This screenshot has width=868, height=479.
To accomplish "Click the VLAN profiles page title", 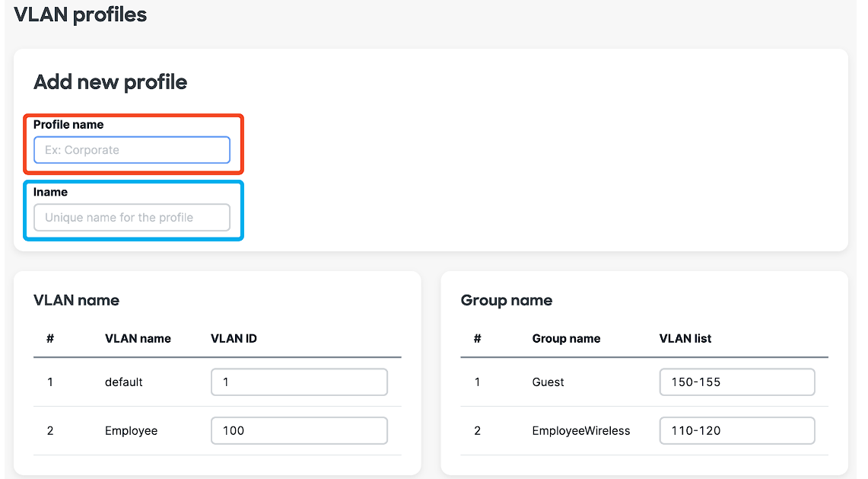I will click(x=80, y=14).
